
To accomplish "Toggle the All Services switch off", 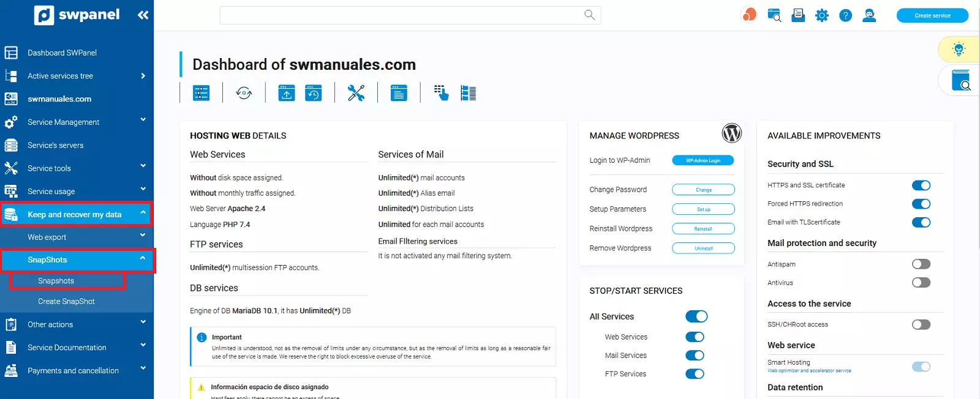I will (696, 316).
